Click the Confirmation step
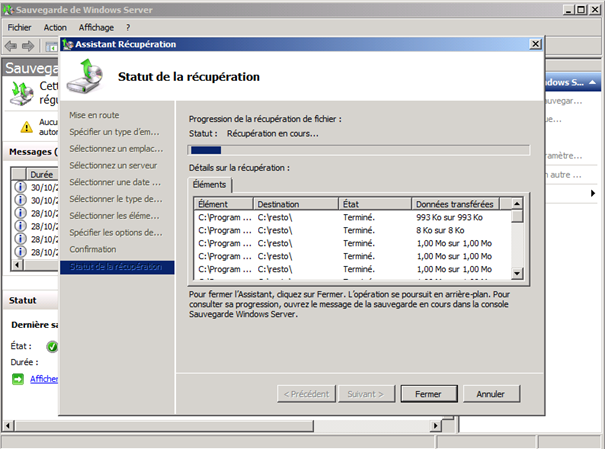The image size is (605, 449). tap(93, 250)
